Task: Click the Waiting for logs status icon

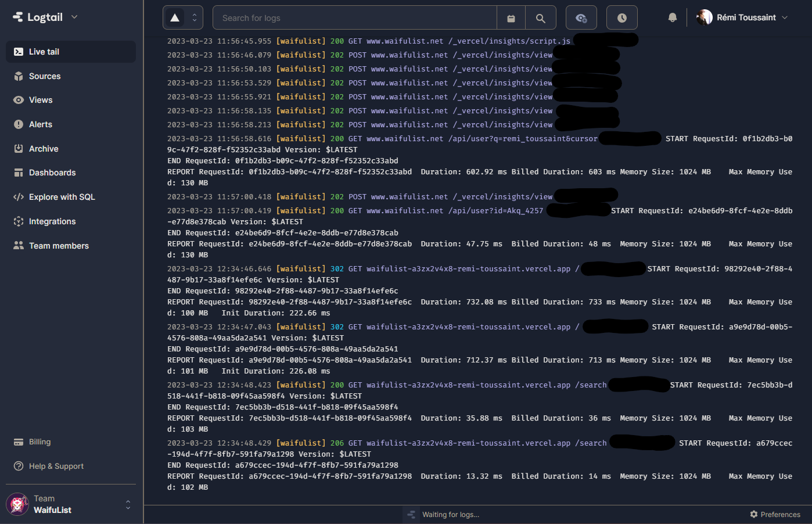Action: point(411,515)
